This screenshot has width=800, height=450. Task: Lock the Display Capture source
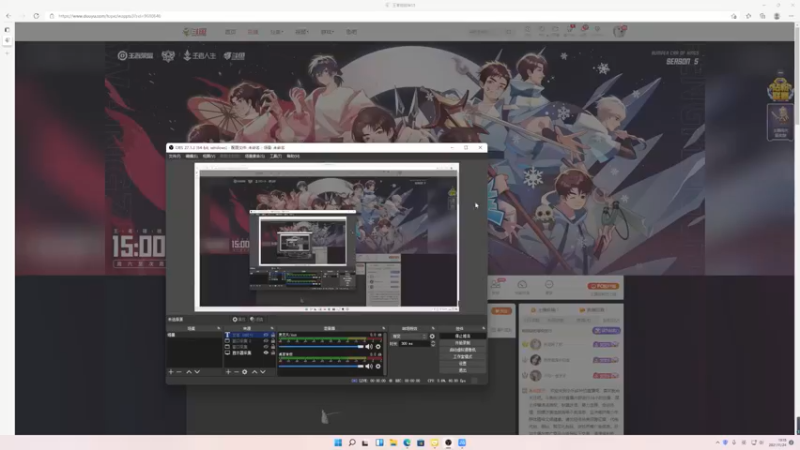272,353
